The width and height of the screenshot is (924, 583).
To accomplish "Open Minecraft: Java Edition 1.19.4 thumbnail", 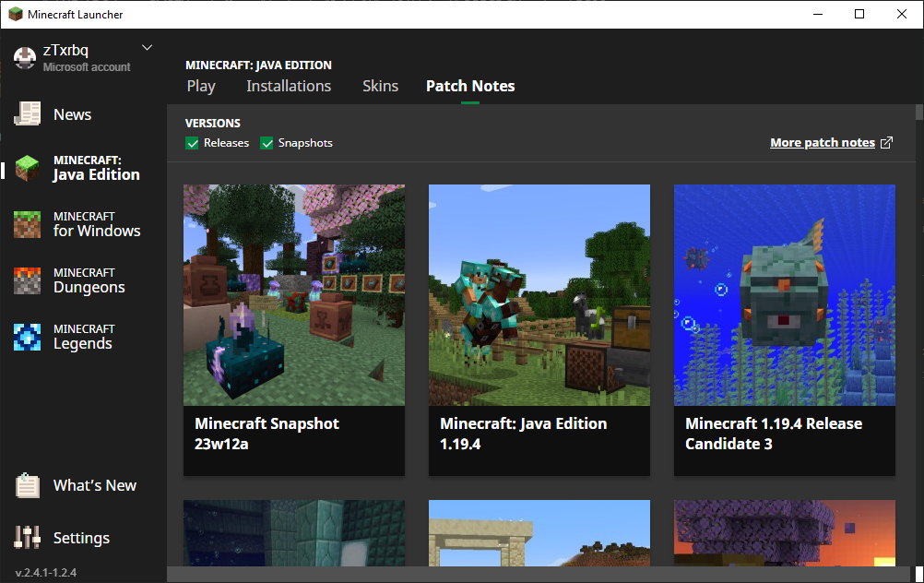I will pos(539,295).
